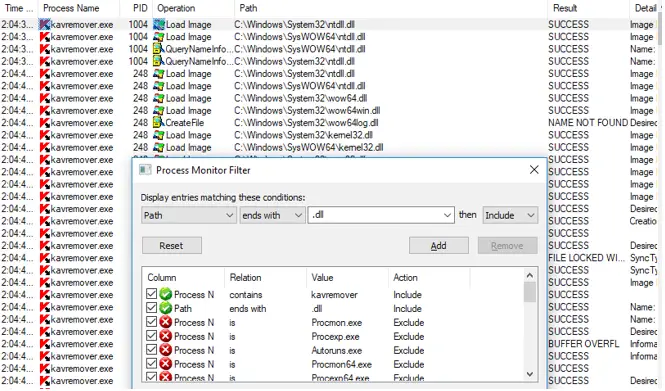Click the Reset button
This screenshot has height=391, width=665.
click(171, 246)
